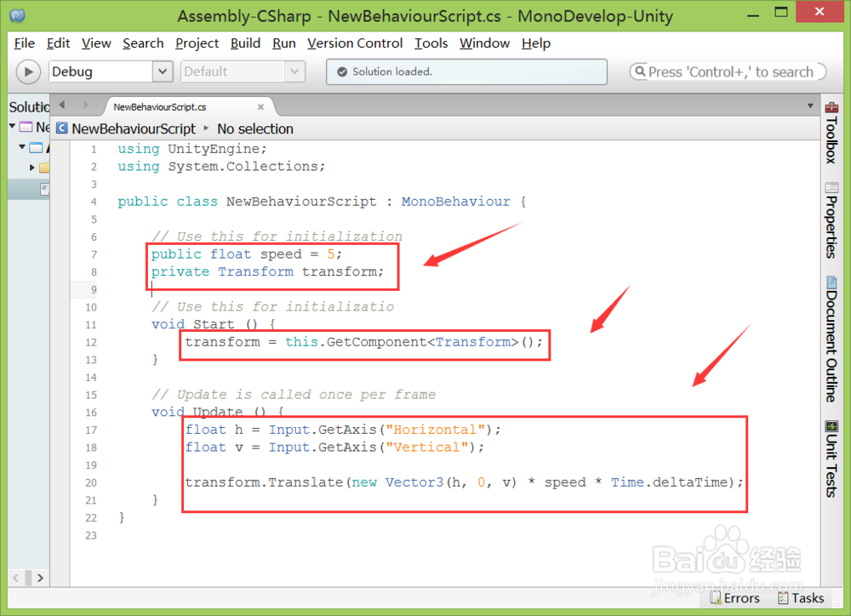Click the Unit Tests icon
The image size is (851, 616).
[831, 426]
